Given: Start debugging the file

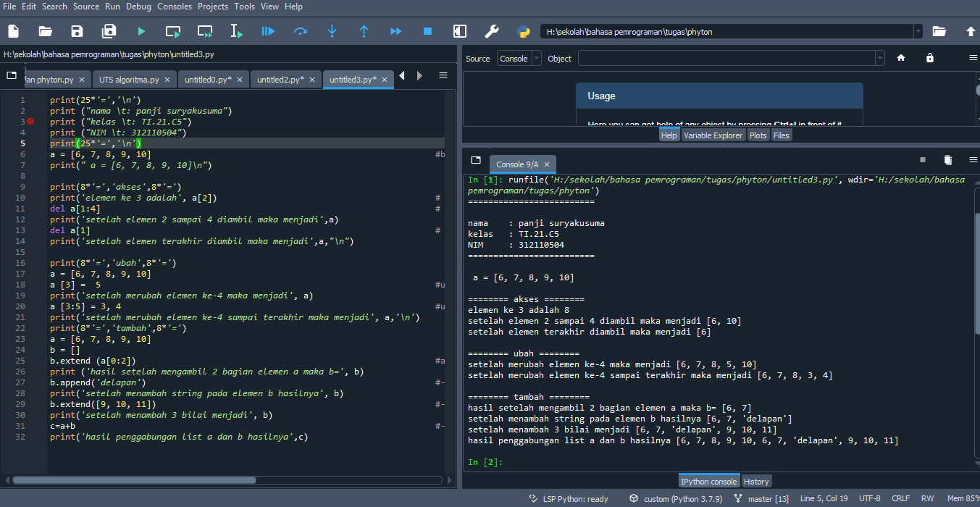Looking at the screenshot, I should 269,31.
